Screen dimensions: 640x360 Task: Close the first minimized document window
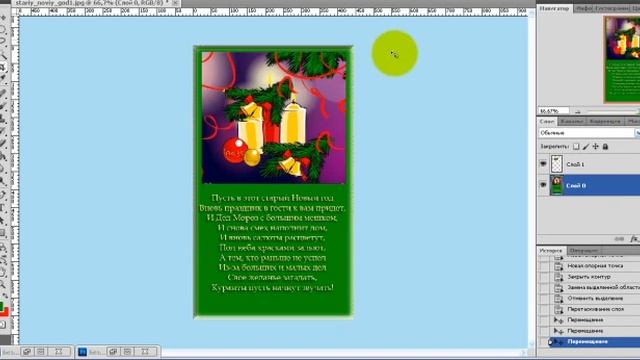(58, 351)
